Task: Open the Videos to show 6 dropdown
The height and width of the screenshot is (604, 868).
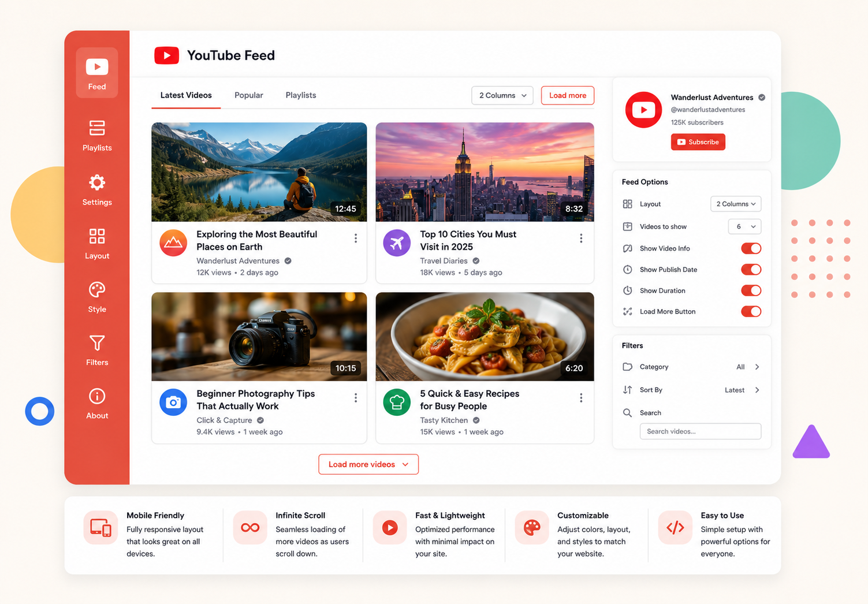Action: tap(745, 226)
